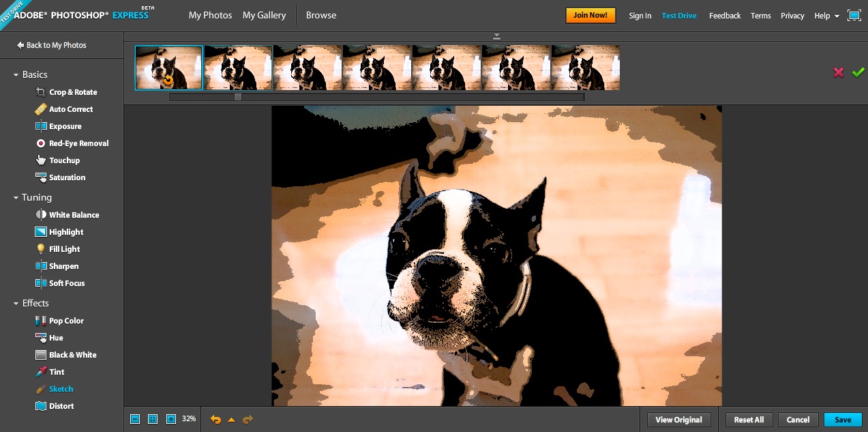Screen dimensions: 868x432
Task: Select the second sketch variation thumbnail
Action: click(239, 68)
